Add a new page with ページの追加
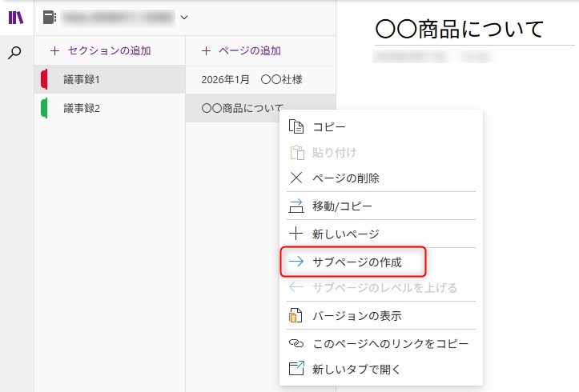The image size is (579, 392). coord(241,50)
